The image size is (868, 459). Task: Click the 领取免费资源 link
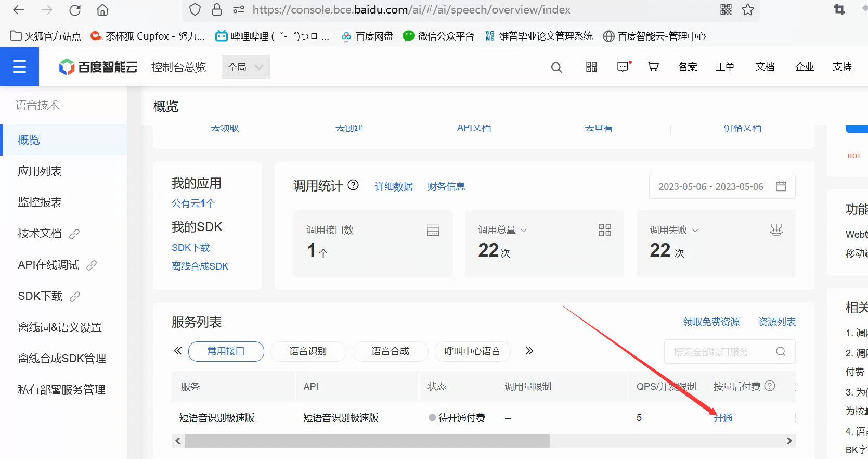coord(711,322)
